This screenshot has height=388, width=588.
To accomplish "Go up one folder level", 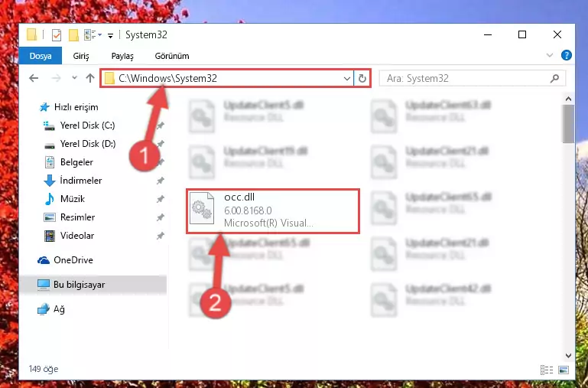I will (x=90, y=78).
